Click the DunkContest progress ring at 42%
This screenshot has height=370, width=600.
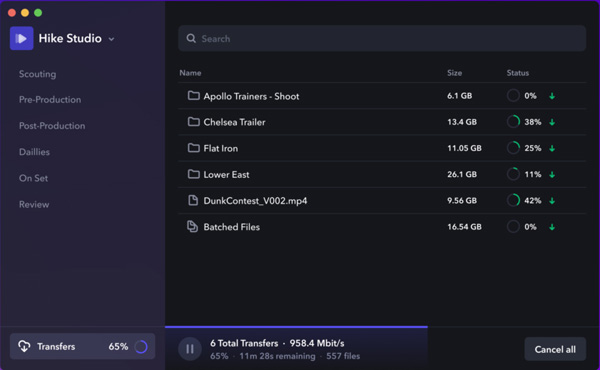513,200
